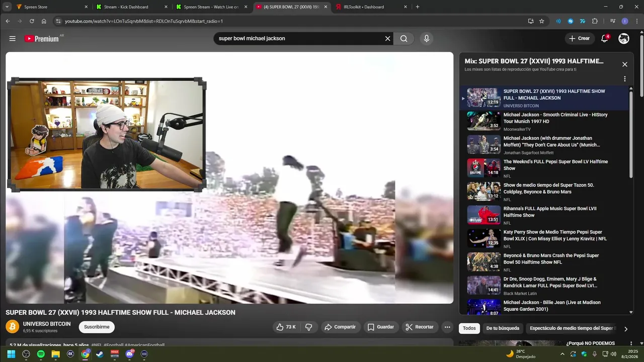Run the search with magnifier button
644x362 pixels.
(404, 39)
